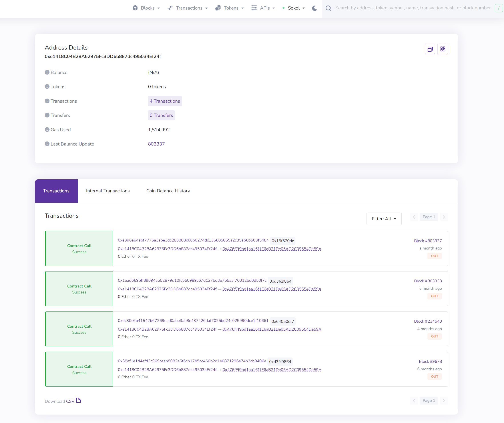Show the address QR code
Screen dimensions: 504x423
click(442, 49)
